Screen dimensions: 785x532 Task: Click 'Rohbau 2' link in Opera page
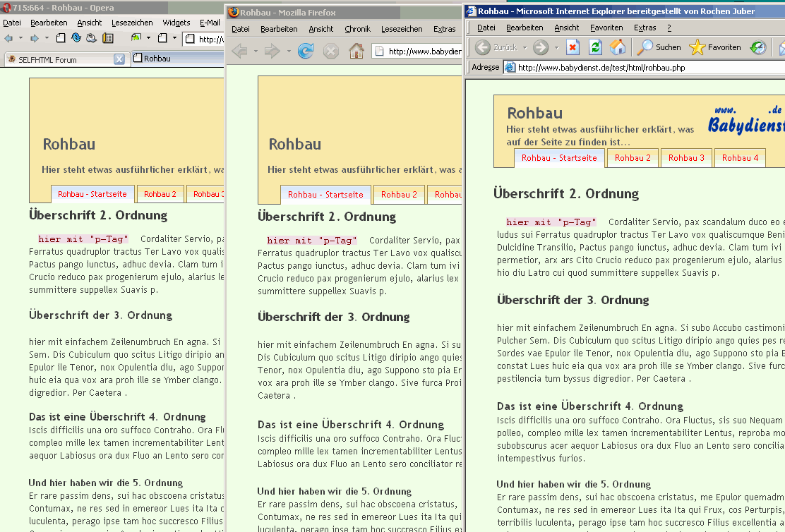160,194
